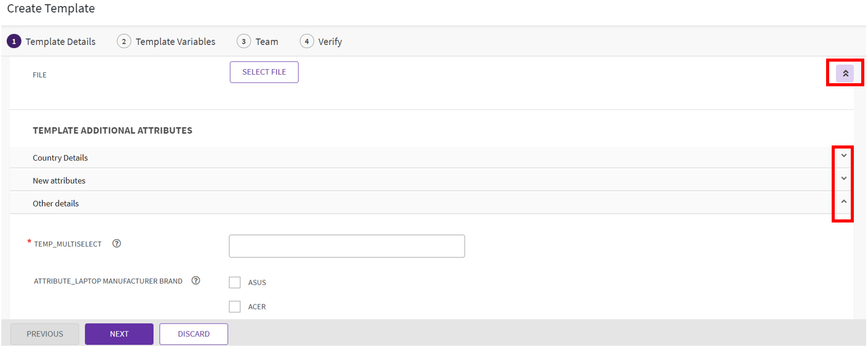This screenshot has width=868, height=347.
Task: Switch to the Verify step
Action: [330, 42]
